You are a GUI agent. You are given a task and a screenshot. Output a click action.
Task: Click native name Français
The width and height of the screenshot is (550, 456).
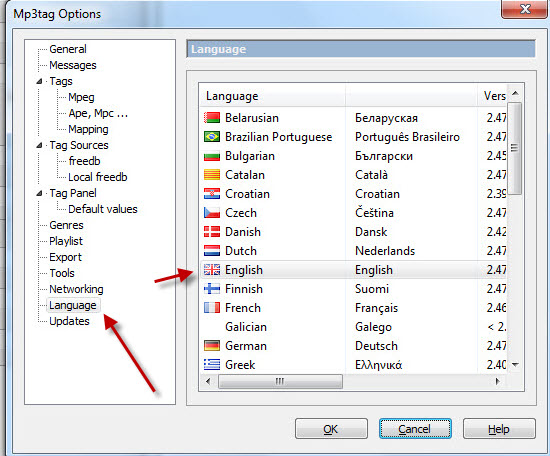(x=376, y=308)
